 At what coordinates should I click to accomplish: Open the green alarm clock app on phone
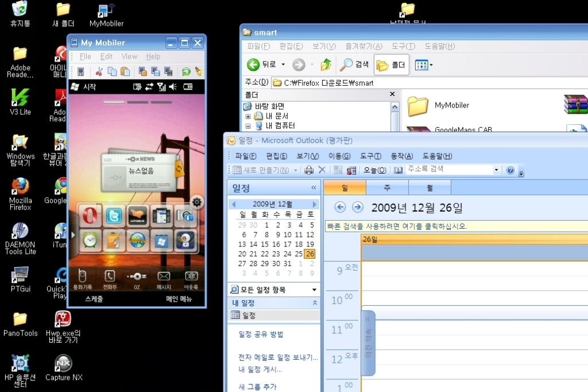click(x=90, y=240)
